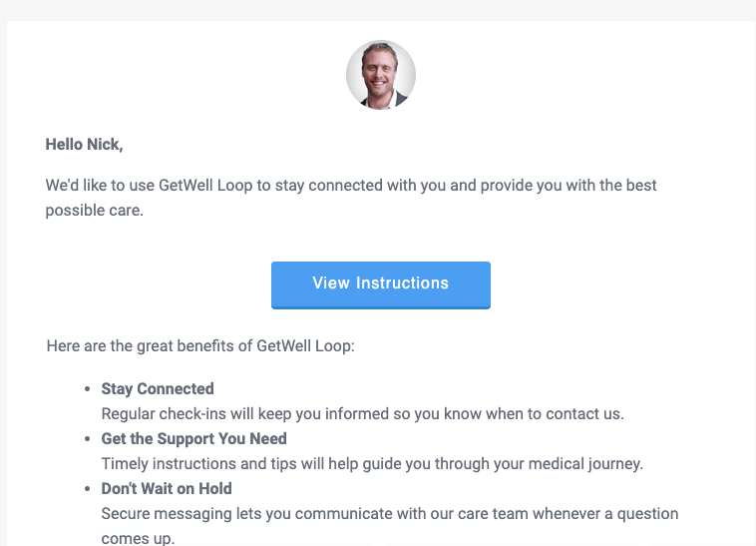The image size is (756, 546).
Task: Click the Stay Connected heading
Action: pyautogui.click(x=158, y=388)
